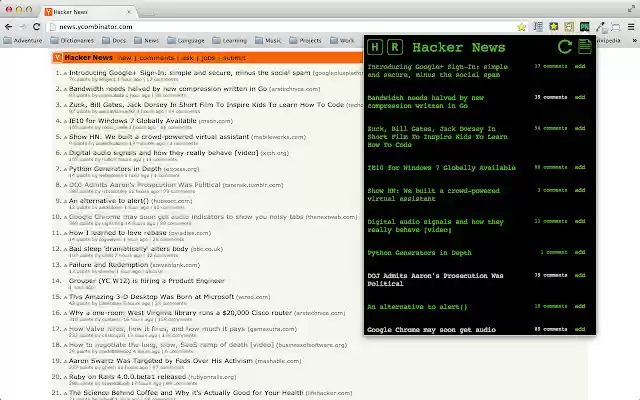This screenshot has width=640, height=400.
Task: Upvote 'Bandwidth needs halved' story
Action: tap(65, 89)
